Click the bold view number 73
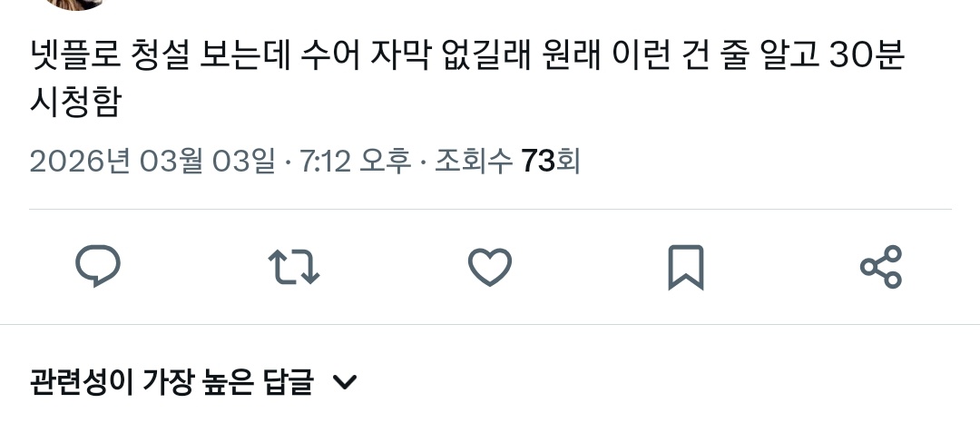 537,162
